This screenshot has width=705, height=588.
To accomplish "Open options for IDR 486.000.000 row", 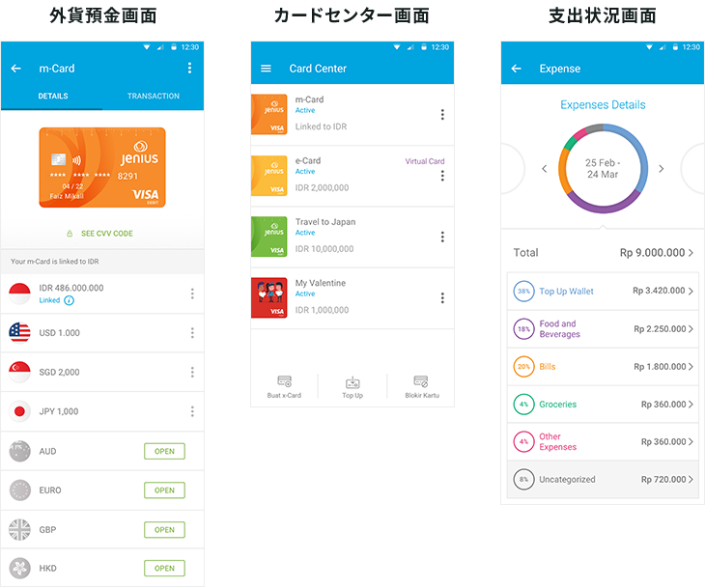I will [192, 294].
